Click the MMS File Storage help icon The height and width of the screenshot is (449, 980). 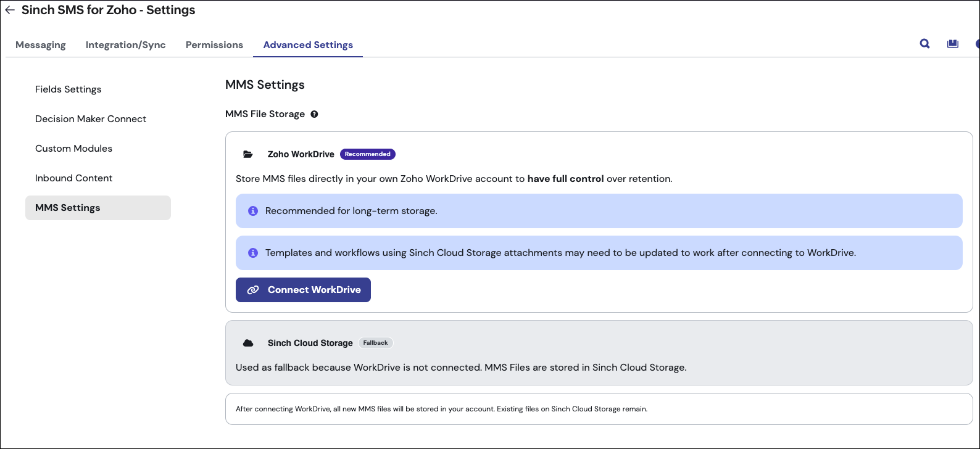(314, 114)
